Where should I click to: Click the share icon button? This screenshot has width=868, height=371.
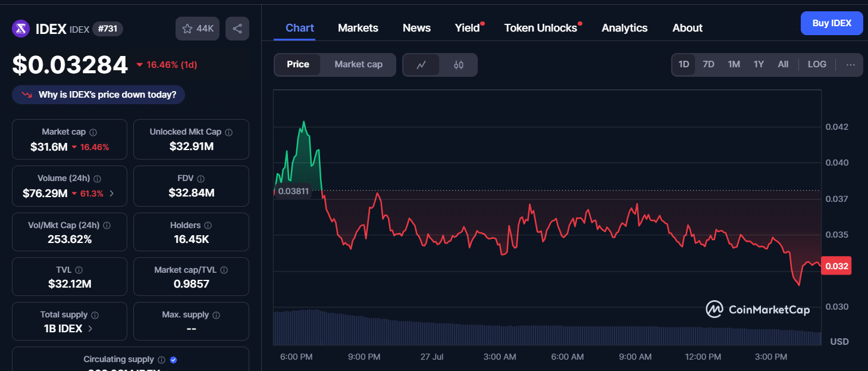[237, 29]
